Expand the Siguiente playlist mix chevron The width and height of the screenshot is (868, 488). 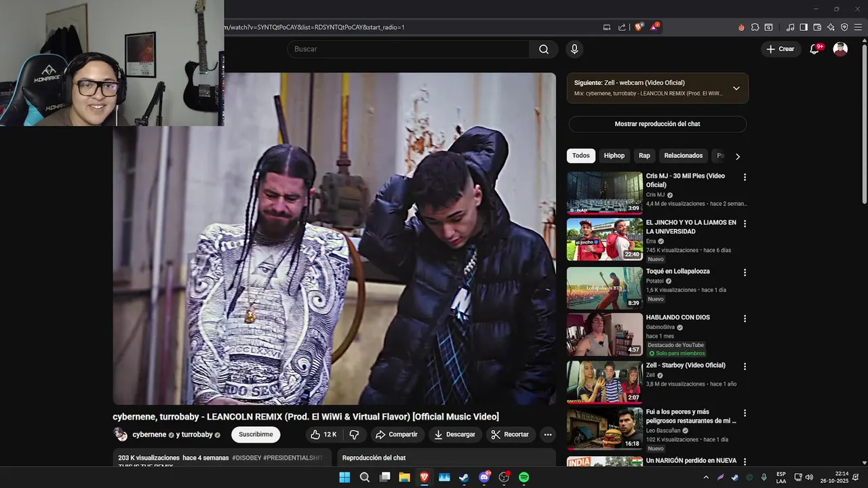(736, 88)
